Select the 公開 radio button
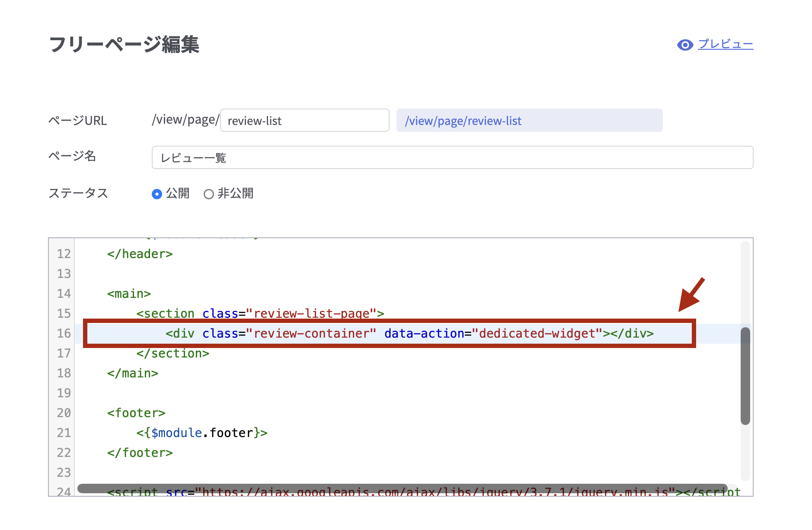This screenshot has height=530, width=812. [157, 194]
